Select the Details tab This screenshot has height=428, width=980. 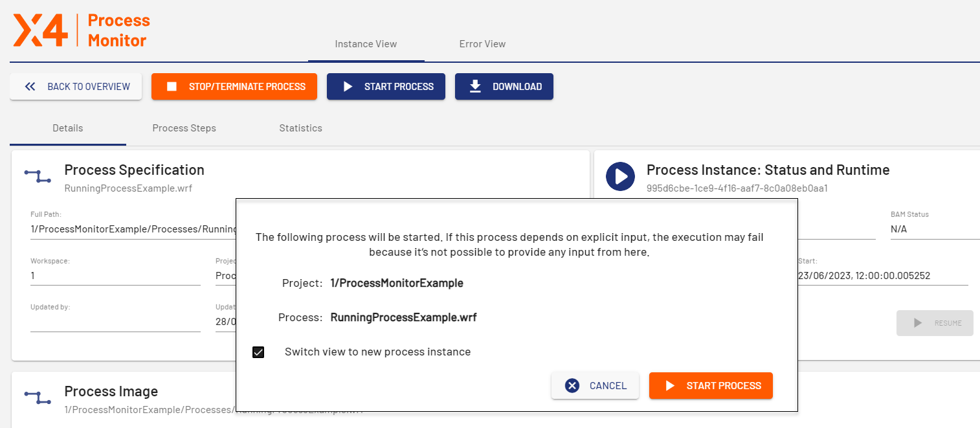pyautogui.click(x=68, y=128)
